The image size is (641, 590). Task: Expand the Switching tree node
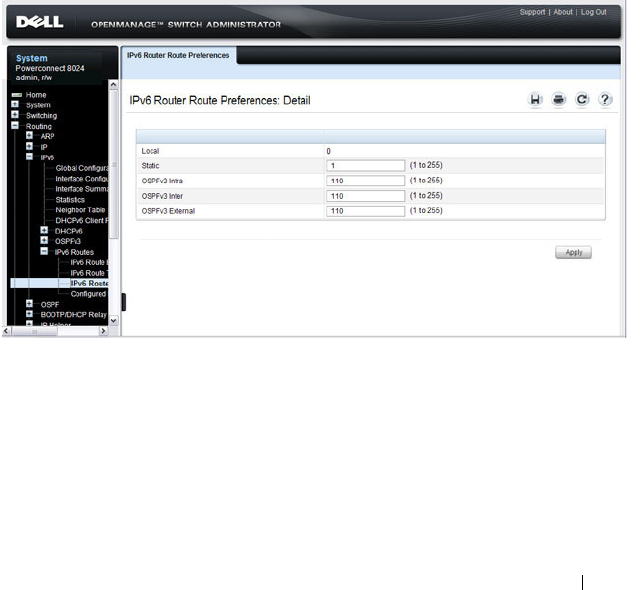pyautogui.click(x=15, y=115)
